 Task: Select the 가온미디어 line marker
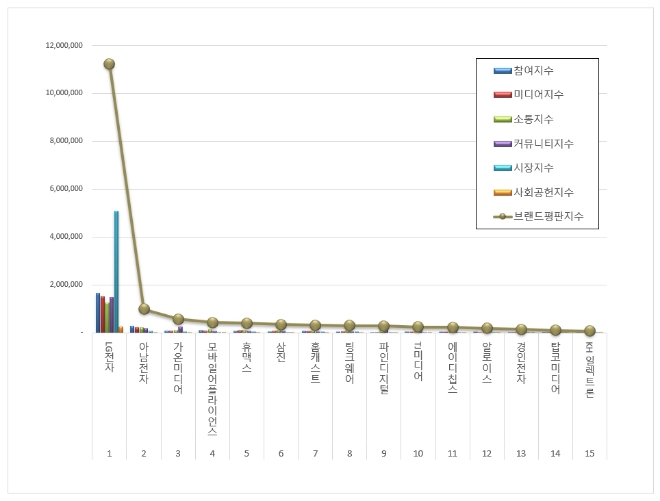tap(178, 319)
